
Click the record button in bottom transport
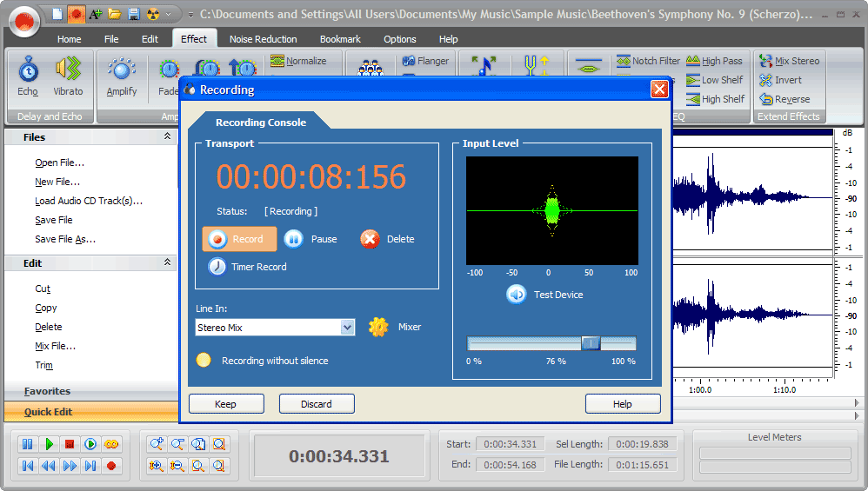coord(112,466)
